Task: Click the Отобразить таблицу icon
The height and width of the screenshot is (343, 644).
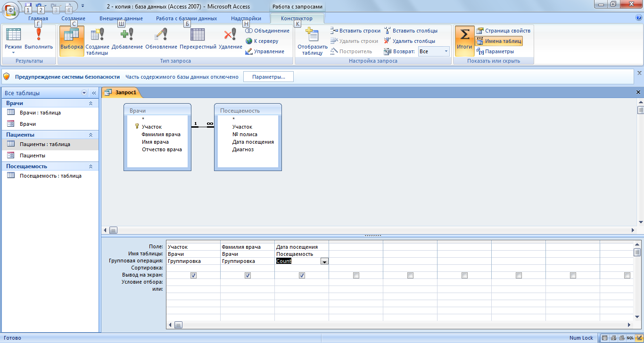Action: [312, 35]
